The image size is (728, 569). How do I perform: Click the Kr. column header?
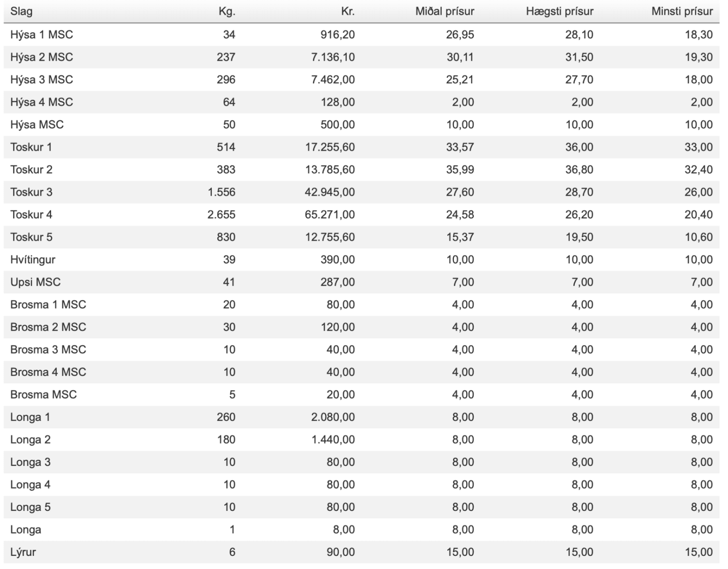[x=347, y=12]
